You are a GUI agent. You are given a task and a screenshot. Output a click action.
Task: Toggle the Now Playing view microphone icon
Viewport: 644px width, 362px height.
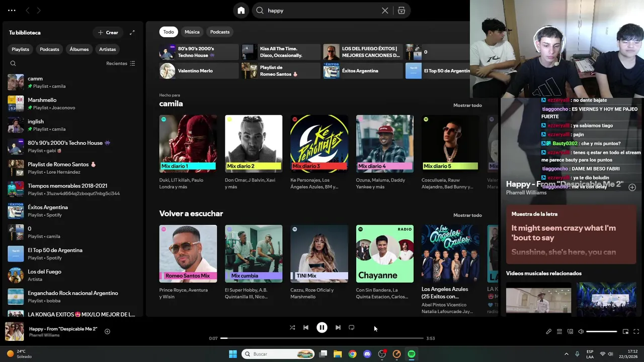tap(548, 331)
